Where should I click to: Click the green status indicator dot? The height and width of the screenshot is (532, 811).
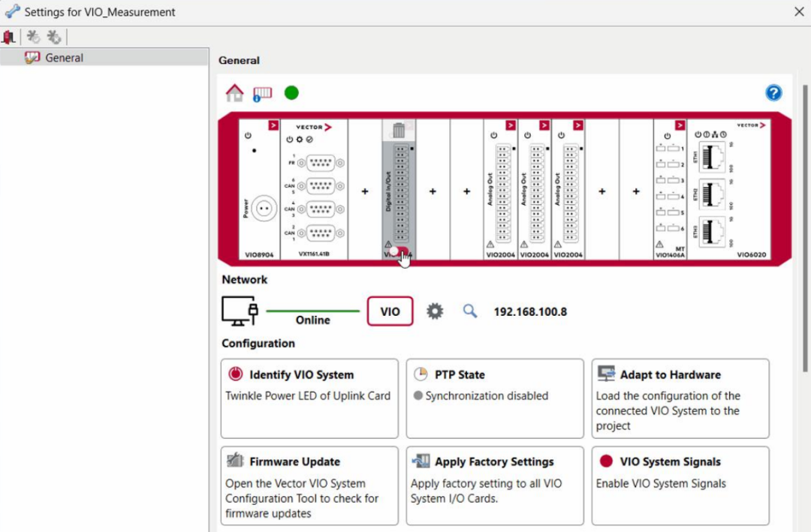[x=291, y=93]
